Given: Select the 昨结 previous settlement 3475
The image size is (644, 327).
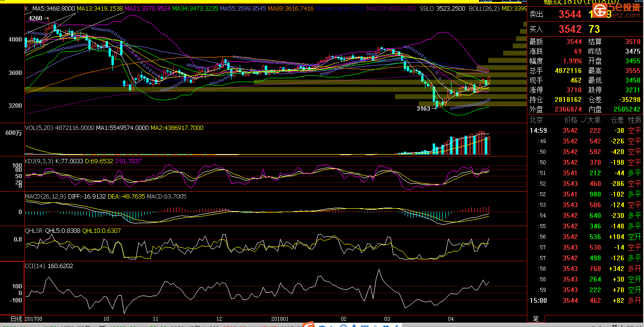Looking at the screenshot, I should pos(633,51).
